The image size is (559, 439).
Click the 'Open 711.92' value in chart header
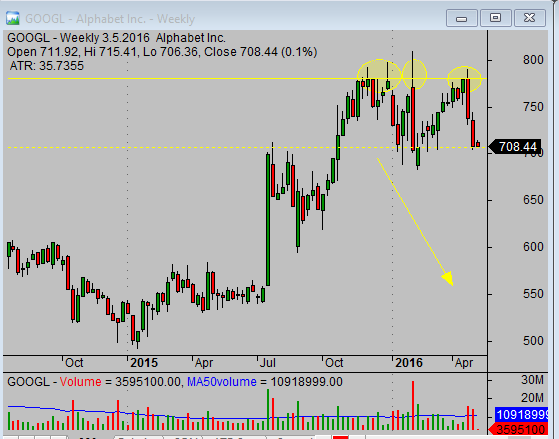click(x=42, y=52)
